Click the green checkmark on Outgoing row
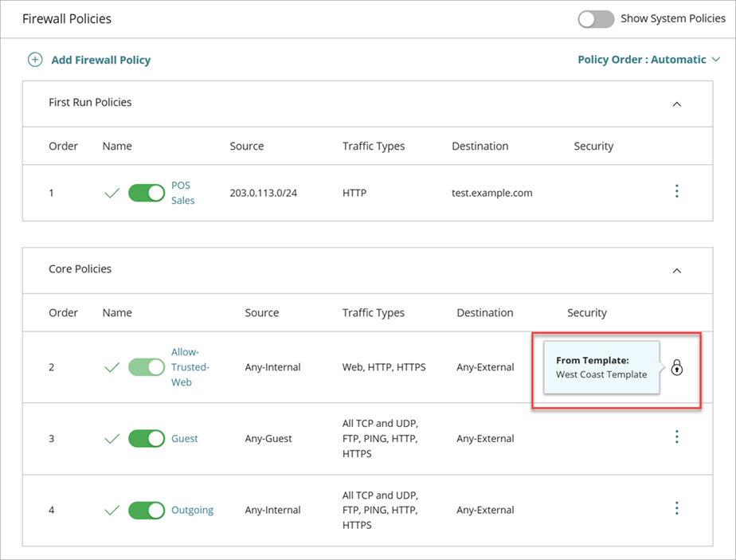Image resolution: width=736 pixels, height=560 pixels. point(112,509)
